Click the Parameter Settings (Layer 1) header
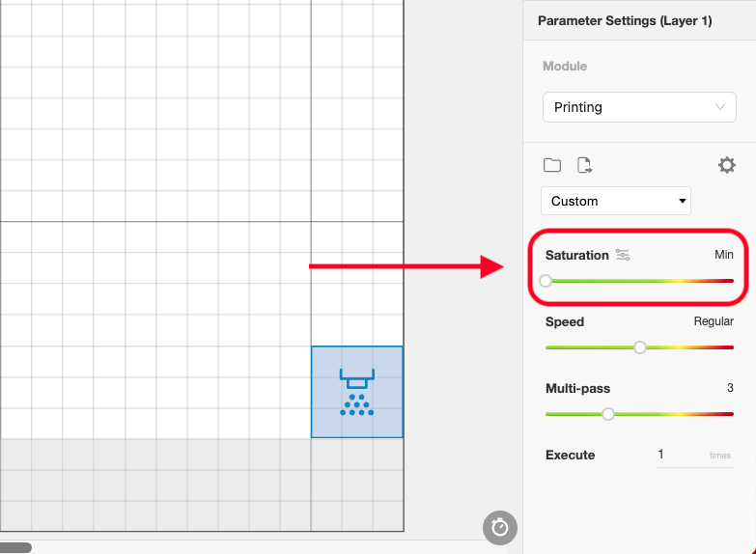 tap(625, 20)
